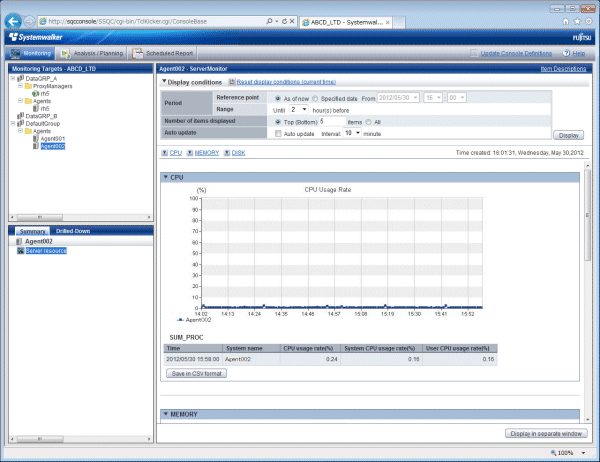Click the MEMORY anchor link
The width and height of the screenshot is (600, 462).
pos(207,153)
